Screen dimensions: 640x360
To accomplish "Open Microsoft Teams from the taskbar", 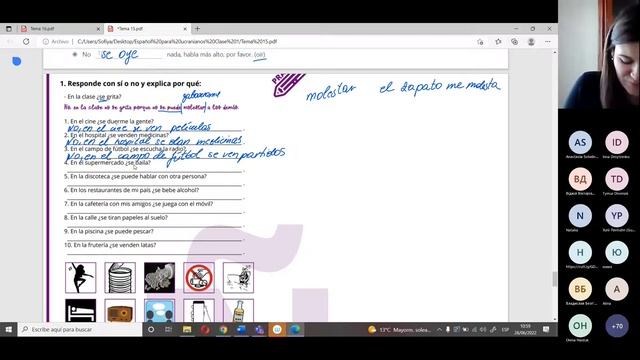I will pyautogui.click(x=259, y=329).
